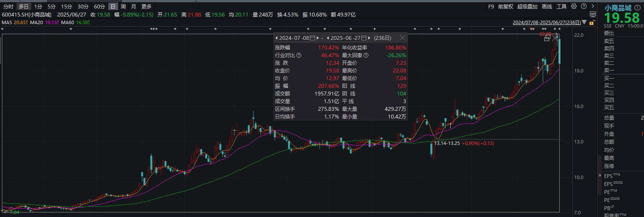
Task: Click the calendar icon beside end date 2025-06-27
Action: 364,38
